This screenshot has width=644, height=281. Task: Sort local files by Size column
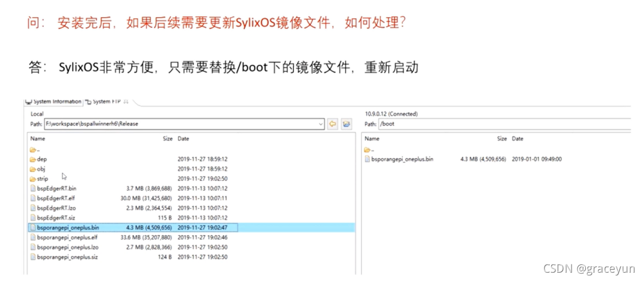click(x=168, y=139)
